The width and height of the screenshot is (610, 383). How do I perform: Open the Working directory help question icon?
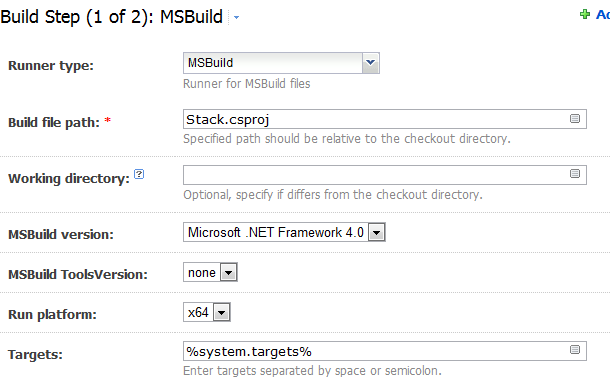139,174
